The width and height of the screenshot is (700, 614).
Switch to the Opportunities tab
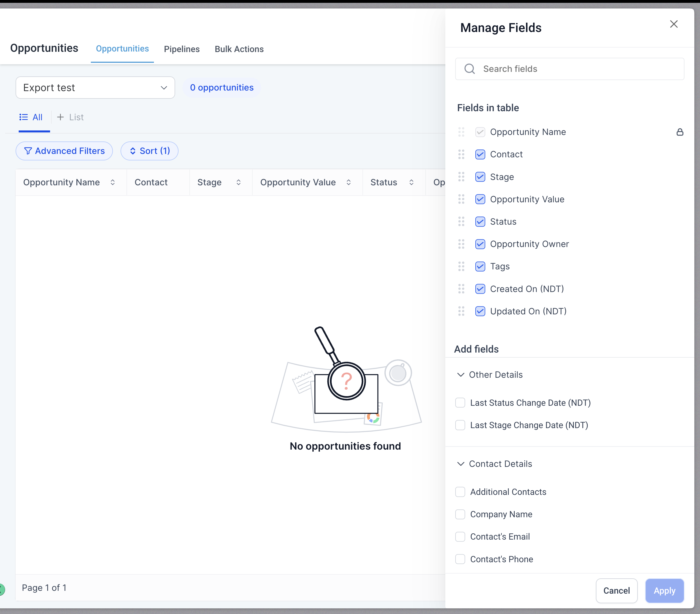pos(122,49)
